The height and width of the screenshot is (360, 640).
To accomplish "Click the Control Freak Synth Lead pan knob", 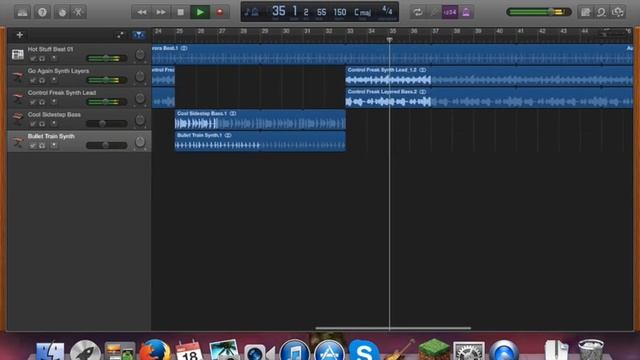I will tap(140, 98).
